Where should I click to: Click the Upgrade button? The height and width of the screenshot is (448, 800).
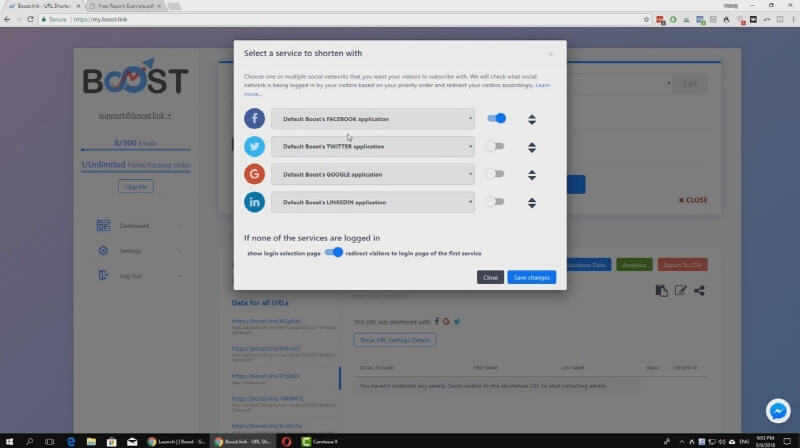pyautogui.click(x=136, y=186)
